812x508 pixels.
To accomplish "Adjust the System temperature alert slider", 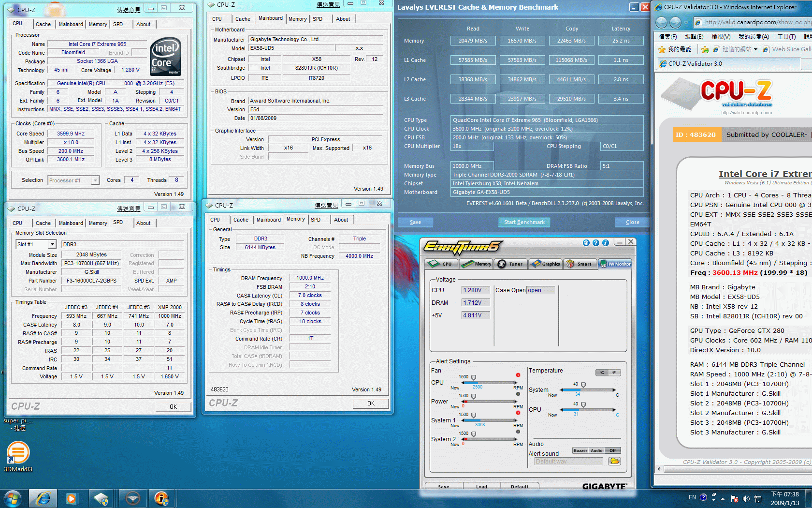I will 583,386.
